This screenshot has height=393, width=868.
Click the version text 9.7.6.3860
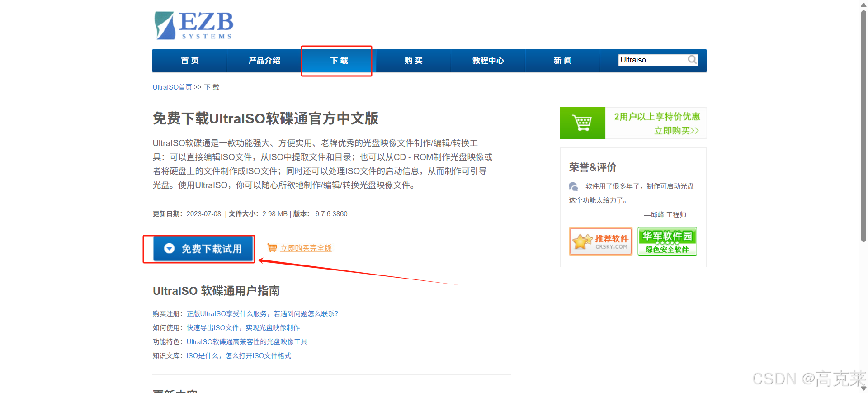[331, 214]
